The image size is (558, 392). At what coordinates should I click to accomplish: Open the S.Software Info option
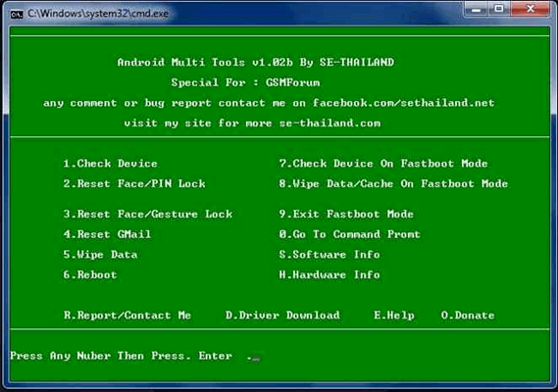(x=330, y=255)
